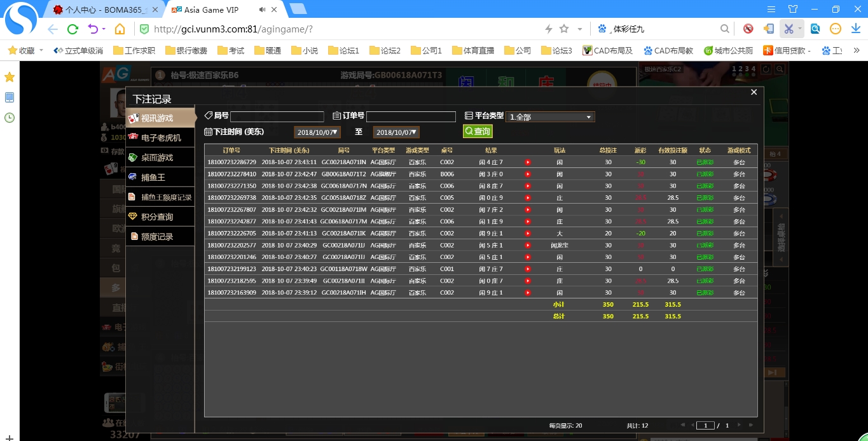The height and width of the screenshot is (441, 868).
Task: Open the browser skin shirt icon
Action: pos(793,9)
